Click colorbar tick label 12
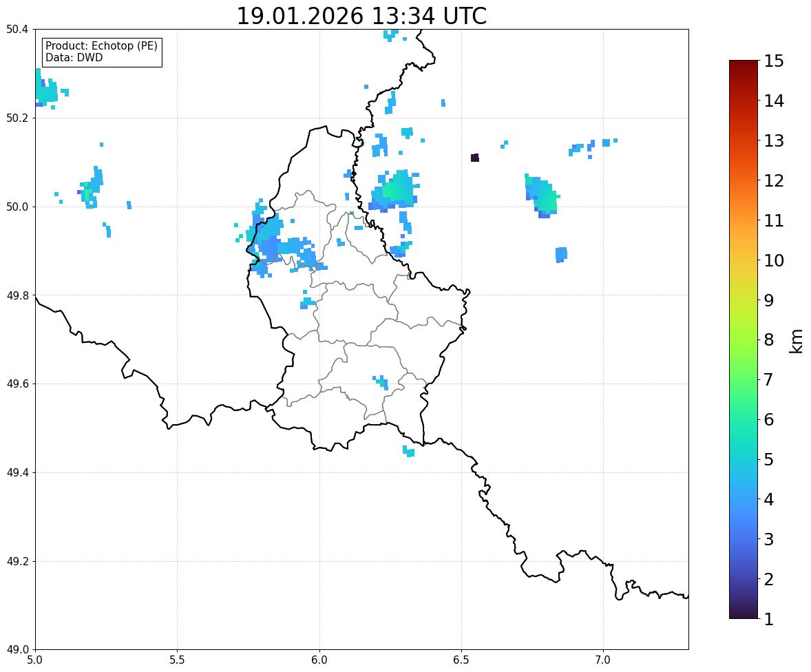Screen dimensions: 811x672 pyautogui.click(x=774, y=180)
